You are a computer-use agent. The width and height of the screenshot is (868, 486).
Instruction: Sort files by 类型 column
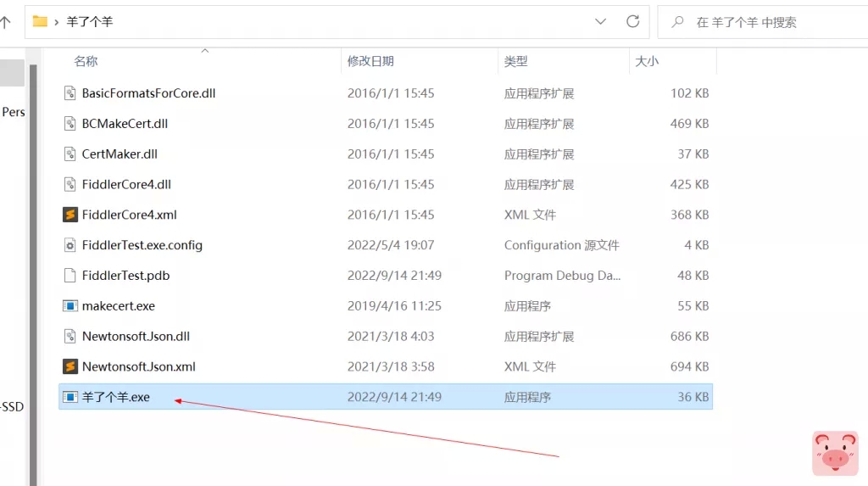click(x=515, y=62)
